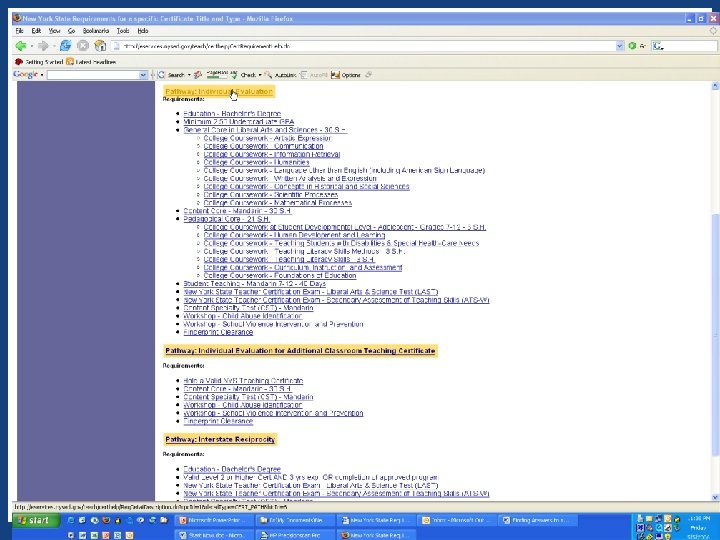Viewport: 720px width, 540px height.
Task: Open the Go menu
Action: coord(71,31)
